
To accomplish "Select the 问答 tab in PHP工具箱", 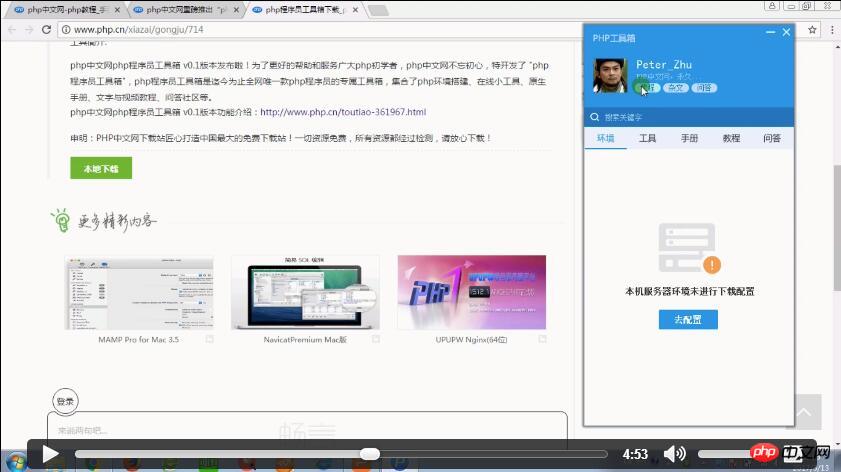I will coord(772,138).
